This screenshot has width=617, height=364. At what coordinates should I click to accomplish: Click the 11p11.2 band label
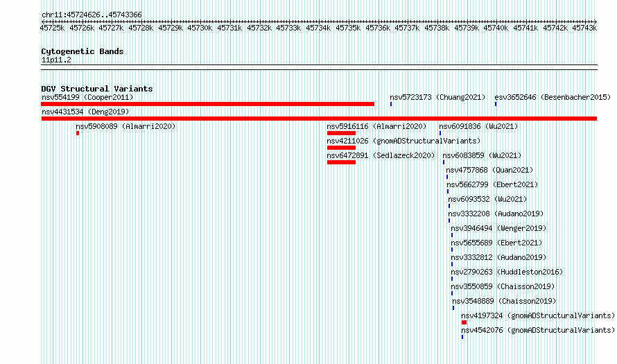point(56,60)
